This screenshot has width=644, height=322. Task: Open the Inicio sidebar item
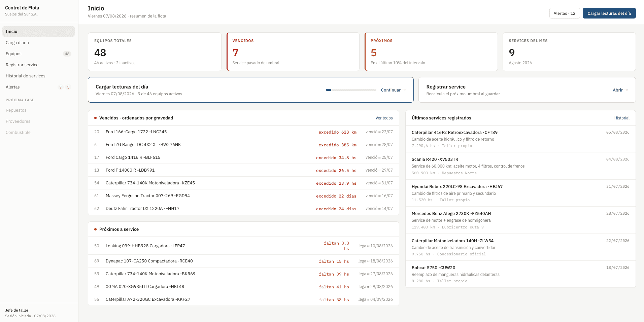pos(38,31)
